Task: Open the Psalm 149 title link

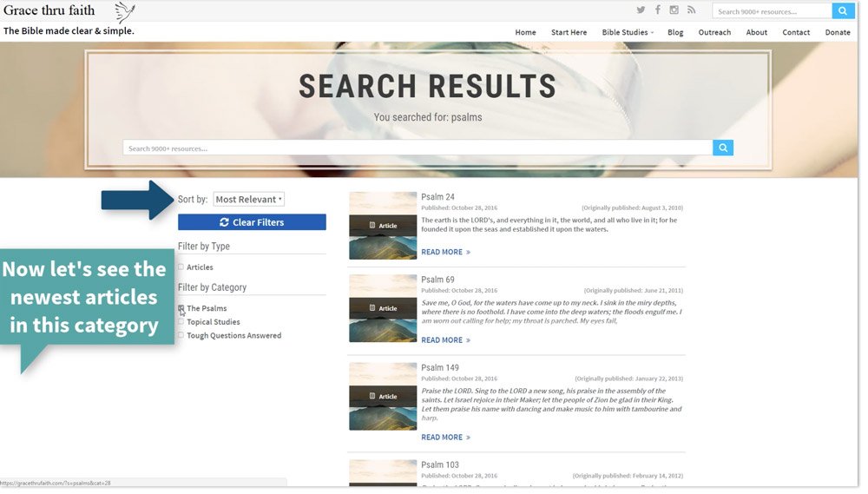Action: click(440, 368)
